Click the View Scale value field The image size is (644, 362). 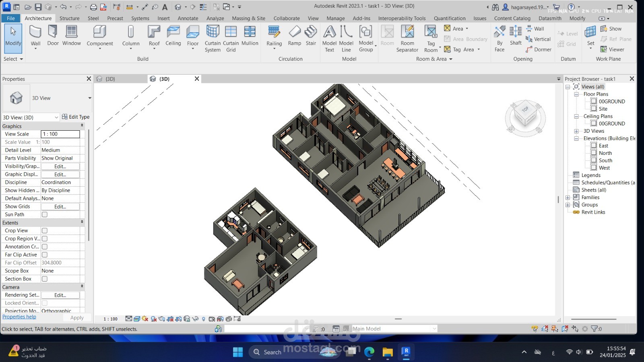[x=60, y=134]
